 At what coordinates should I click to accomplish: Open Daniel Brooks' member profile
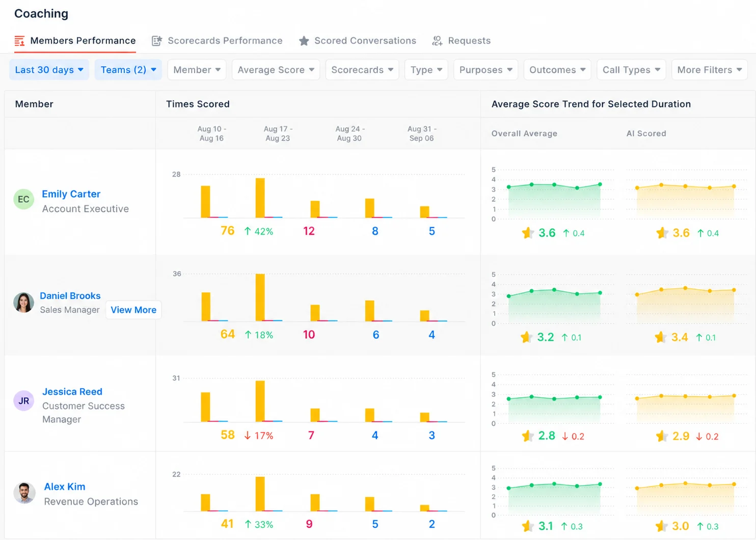[x=70, y=296]
